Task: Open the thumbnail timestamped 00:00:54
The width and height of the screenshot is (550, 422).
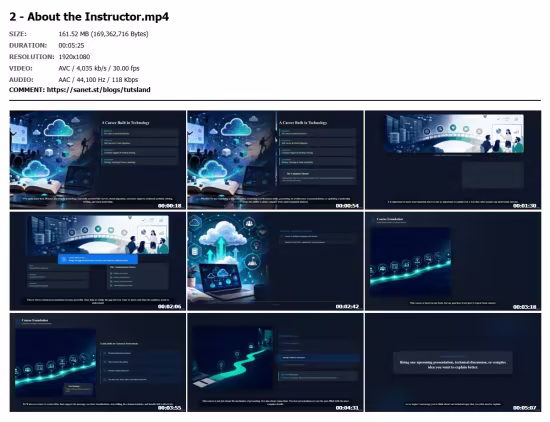Action: point(275,160)
